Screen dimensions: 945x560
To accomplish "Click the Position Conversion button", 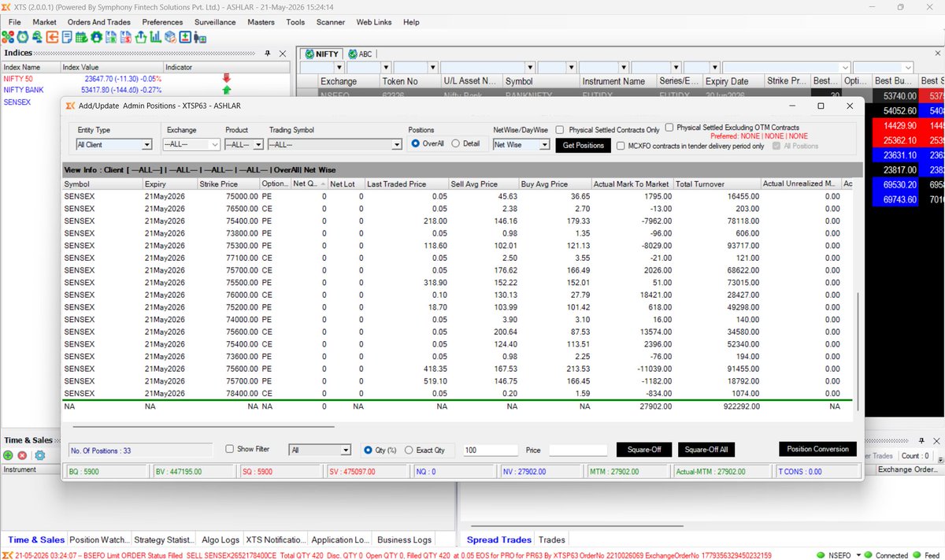I will (817, 449).
